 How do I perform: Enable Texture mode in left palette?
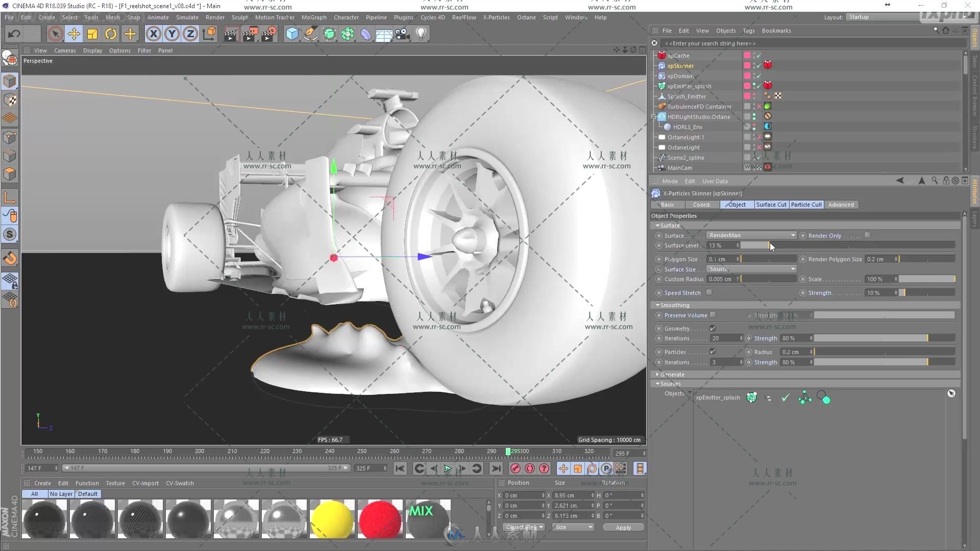pyautogui.click(x=10, y=100)
